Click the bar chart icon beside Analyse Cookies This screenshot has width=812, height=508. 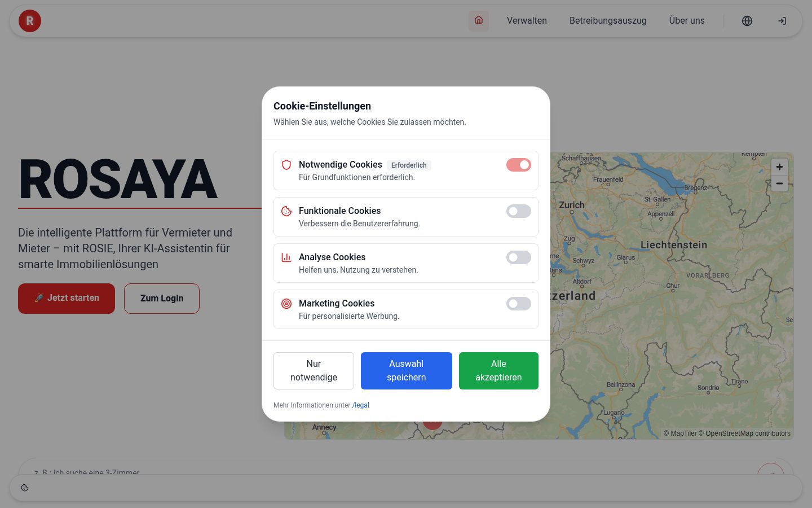coord(286,257)
